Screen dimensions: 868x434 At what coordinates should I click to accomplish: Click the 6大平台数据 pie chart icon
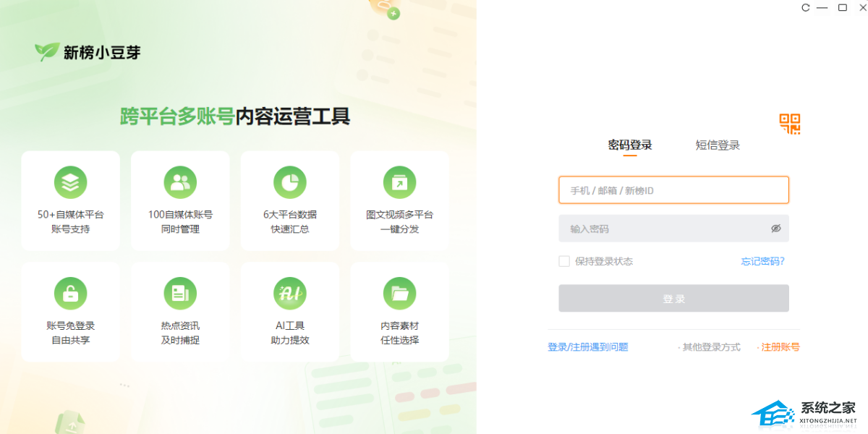[x=289, y=182]
